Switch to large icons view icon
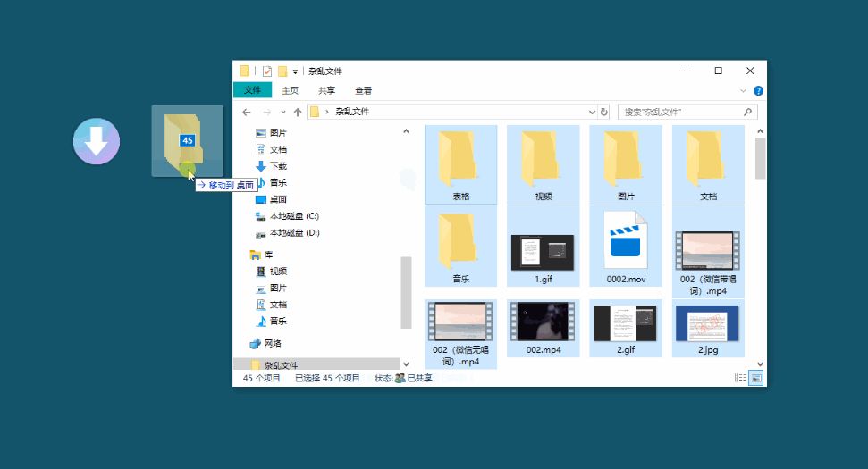The width and height of the screenshot is (868, 469). pos(755,378)
